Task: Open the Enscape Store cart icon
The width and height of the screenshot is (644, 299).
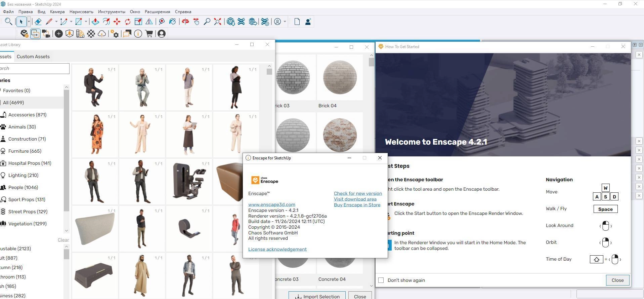Action: click(x=149, y=34)
